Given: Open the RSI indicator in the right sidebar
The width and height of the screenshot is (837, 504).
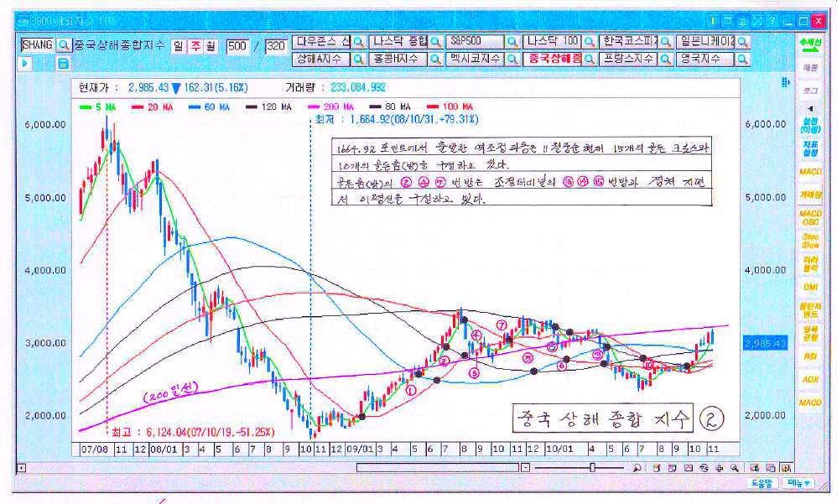Looking at the screenshot, I should click(810, 356).
